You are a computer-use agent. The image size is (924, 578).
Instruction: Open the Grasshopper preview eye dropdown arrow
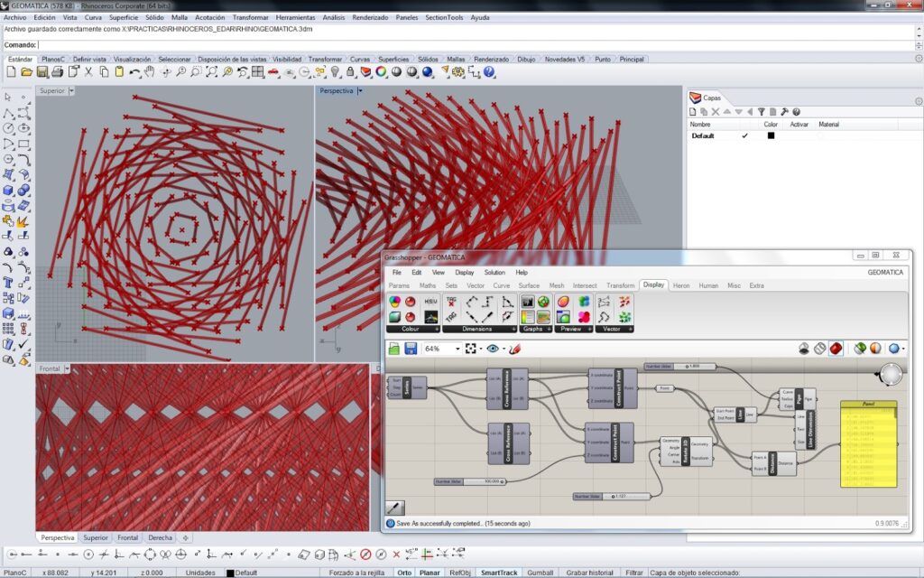point(504,349)
